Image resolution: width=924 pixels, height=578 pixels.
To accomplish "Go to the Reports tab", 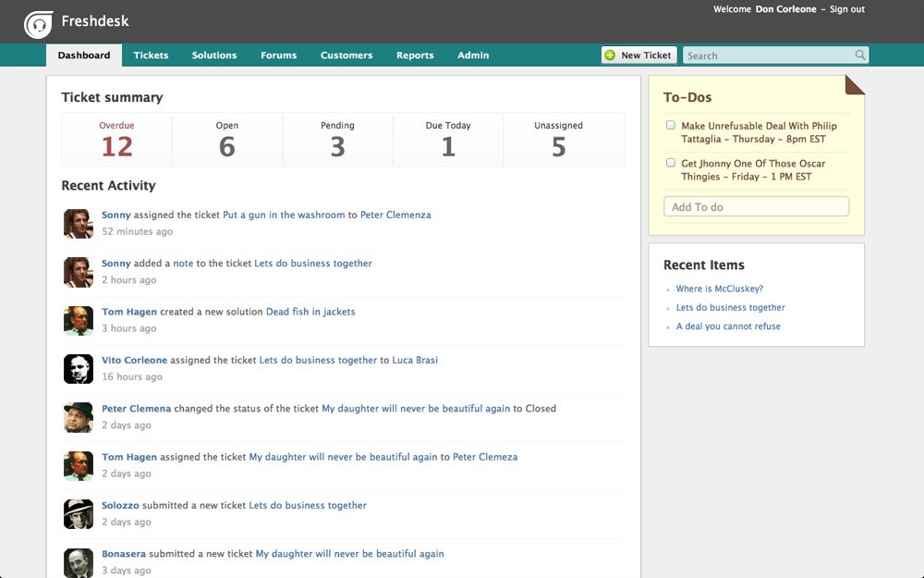I will 415,55.
